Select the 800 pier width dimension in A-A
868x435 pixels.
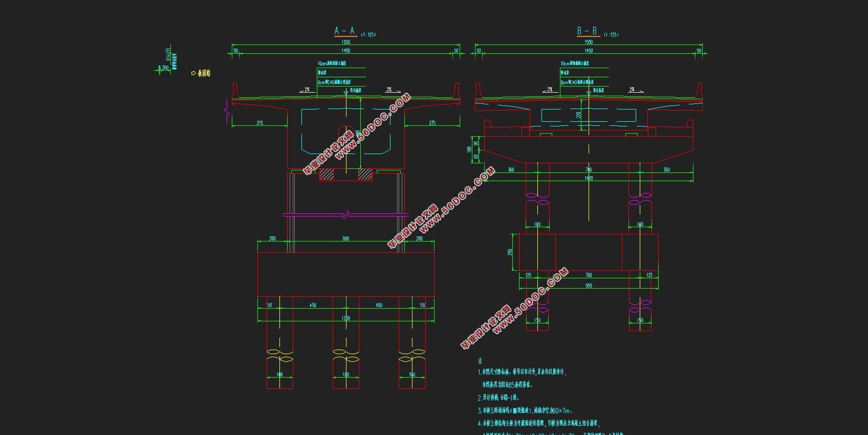[x=346, y=239]
